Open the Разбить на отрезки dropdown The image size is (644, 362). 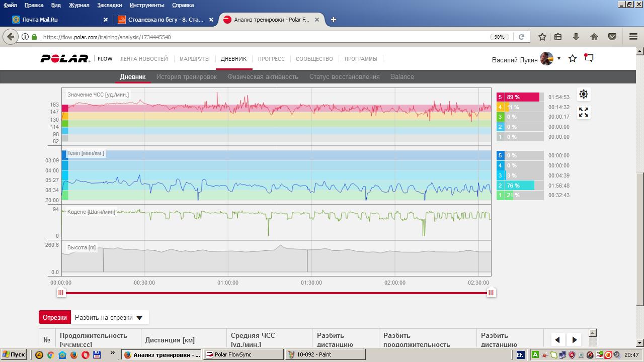(109, 317)
